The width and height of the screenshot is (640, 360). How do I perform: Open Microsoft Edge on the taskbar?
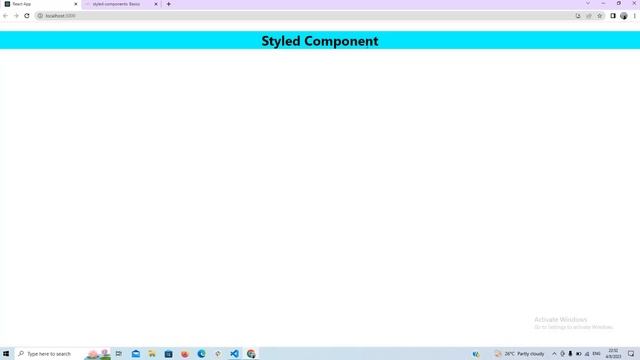point(201,354)
